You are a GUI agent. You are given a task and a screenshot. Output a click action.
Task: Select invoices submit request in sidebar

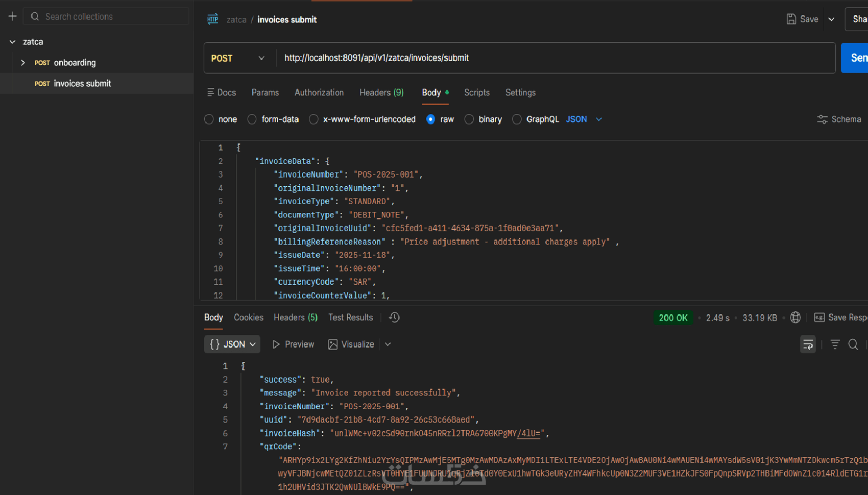[x=82, y=83]
